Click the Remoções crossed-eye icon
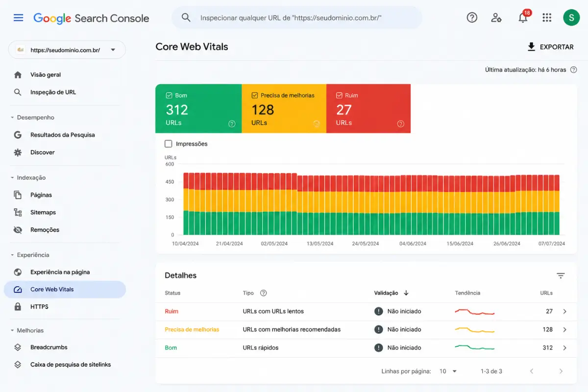Screen dimensions: 588x392 pos(18,230)
